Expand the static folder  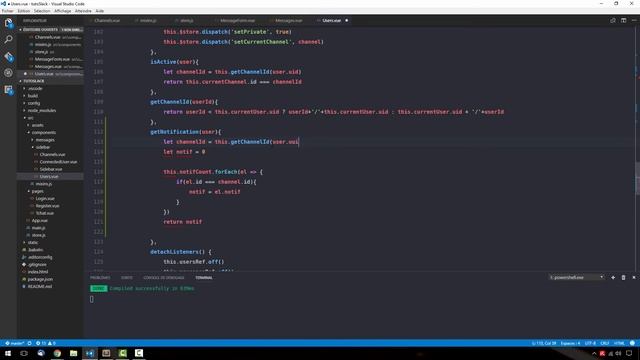pos(33,242)
